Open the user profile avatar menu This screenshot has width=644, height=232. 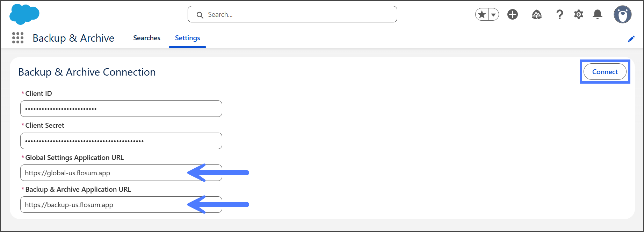pos(622,15)
